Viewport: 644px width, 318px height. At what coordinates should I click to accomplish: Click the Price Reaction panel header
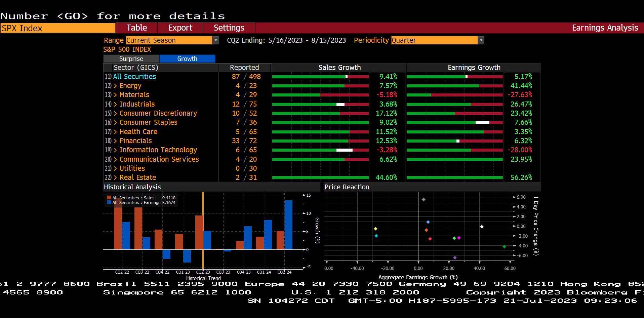coord(432,187)
